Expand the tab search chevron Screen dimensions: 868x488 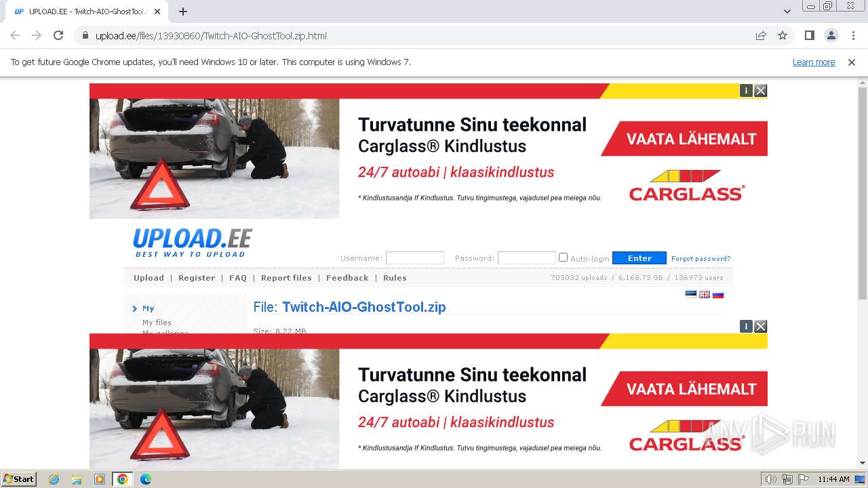coord(787,12)
